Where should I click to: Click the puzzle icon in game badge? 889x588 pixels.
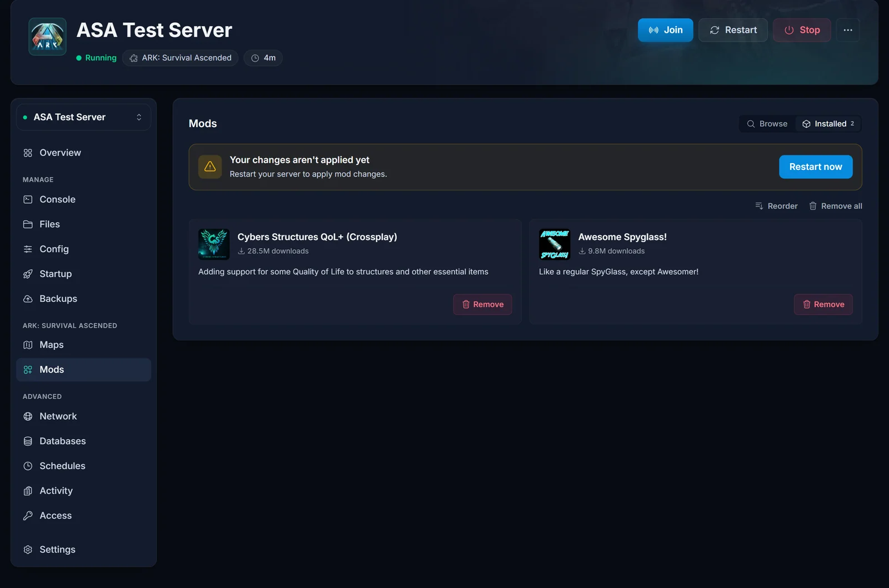(x=134, y=58)
